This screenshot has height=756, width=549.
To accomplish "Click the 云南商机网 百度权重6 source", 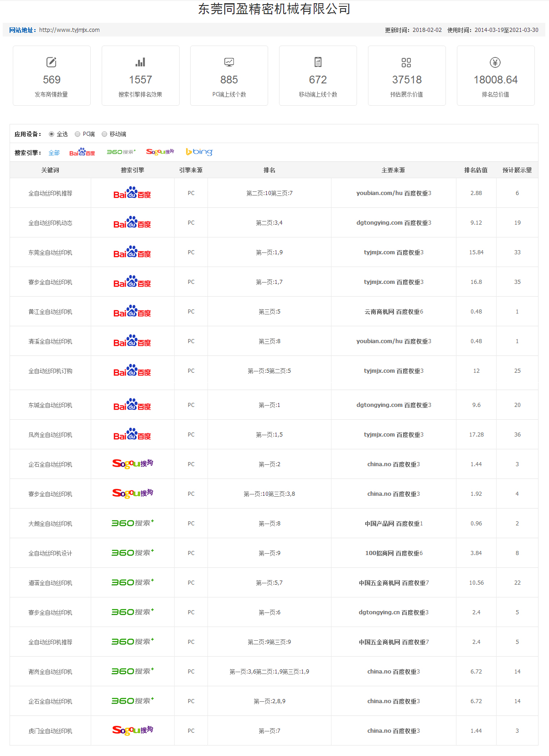I will [394, 312].
